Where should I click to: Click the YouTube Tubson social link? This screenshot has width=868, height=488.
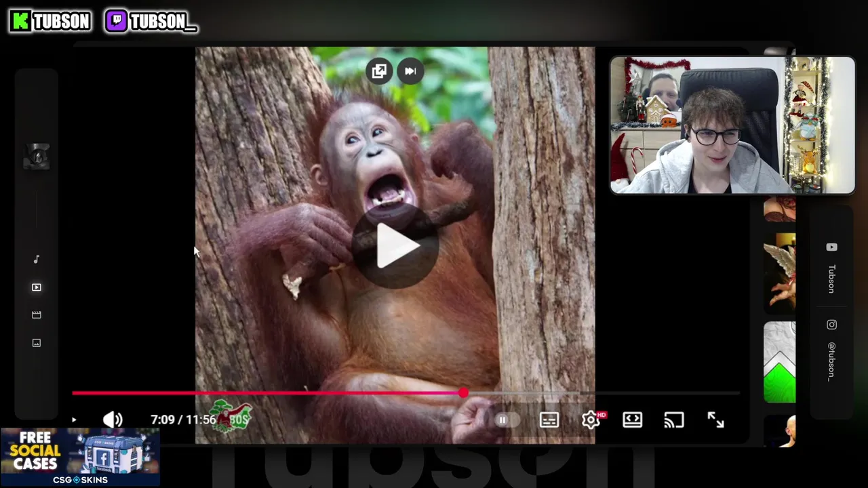(831, 269)
